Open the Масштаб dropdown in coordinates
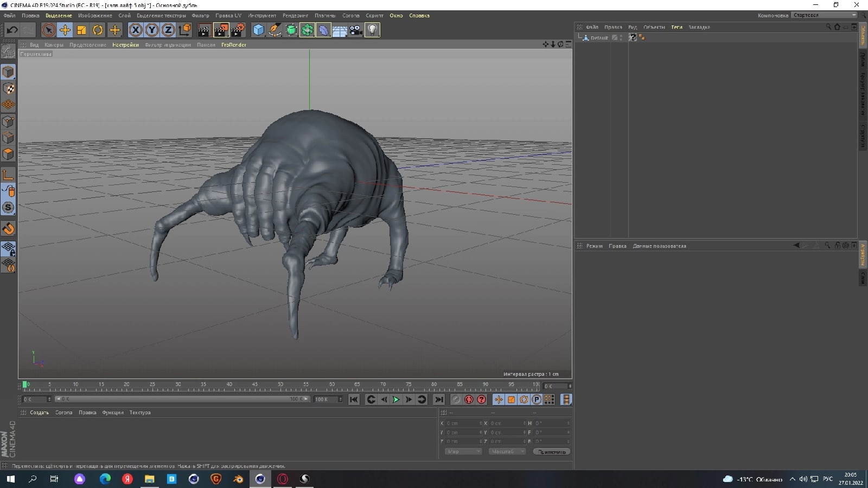Image resolution: width=868 pixels, height=488 pixels. 507,452
